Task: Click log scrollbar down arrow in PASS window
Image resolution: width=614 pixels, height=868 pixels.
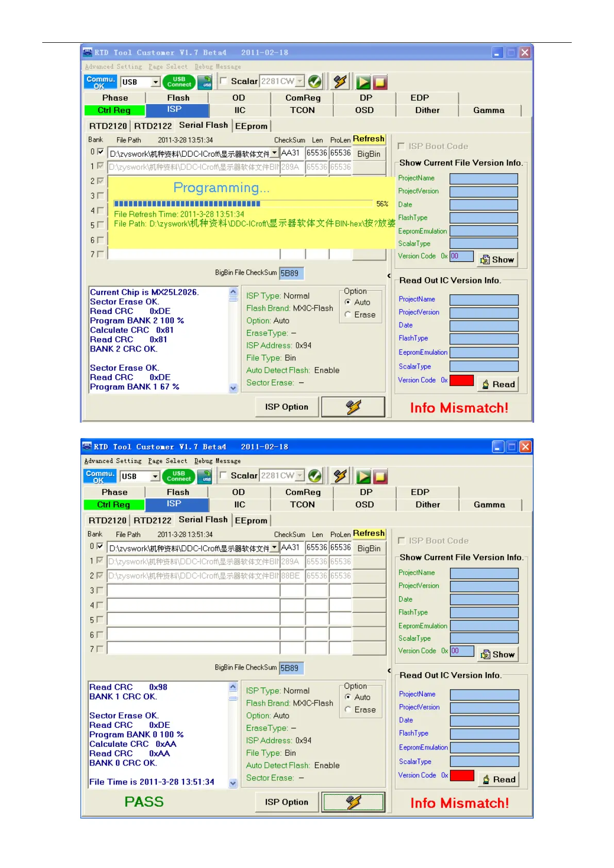Action: pos(233,783)
